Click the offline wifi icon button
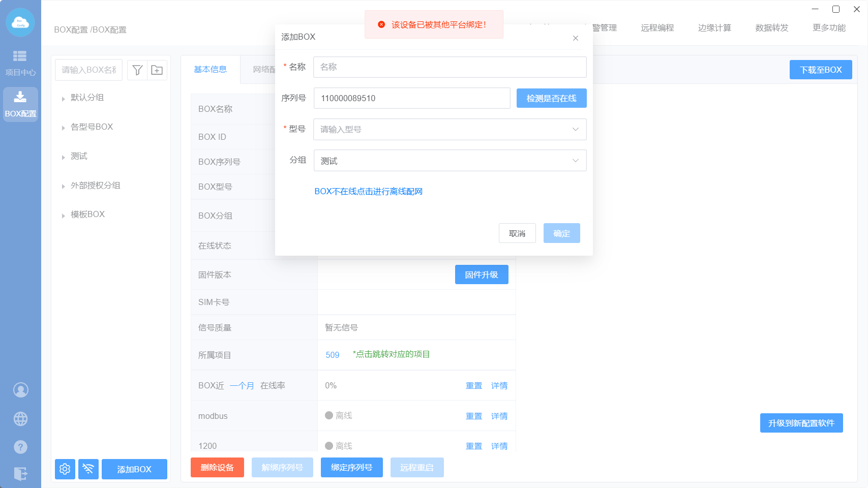The image size is (868, 488). click(88, 469)
